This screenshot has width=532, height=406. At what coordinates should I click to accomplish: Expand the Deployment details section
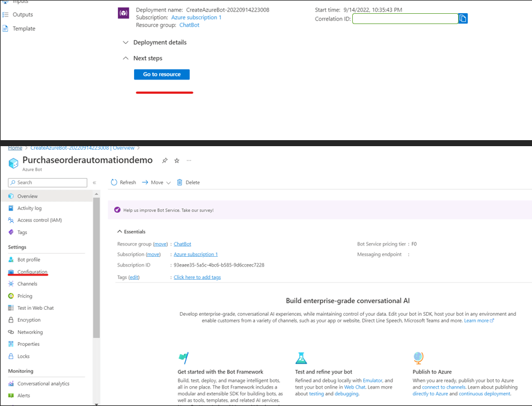pos(126,43)
